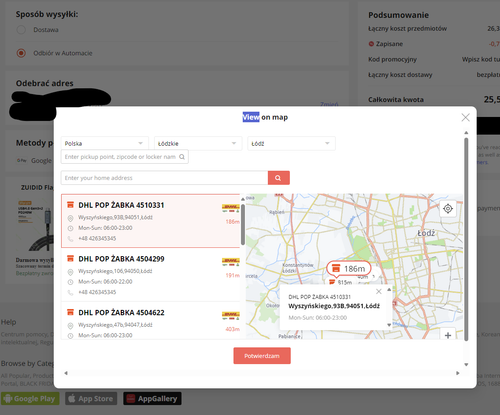This screenshot has width=500, height=415.
Task: Open the AppGallery badge
Action: tap(152, 399)
